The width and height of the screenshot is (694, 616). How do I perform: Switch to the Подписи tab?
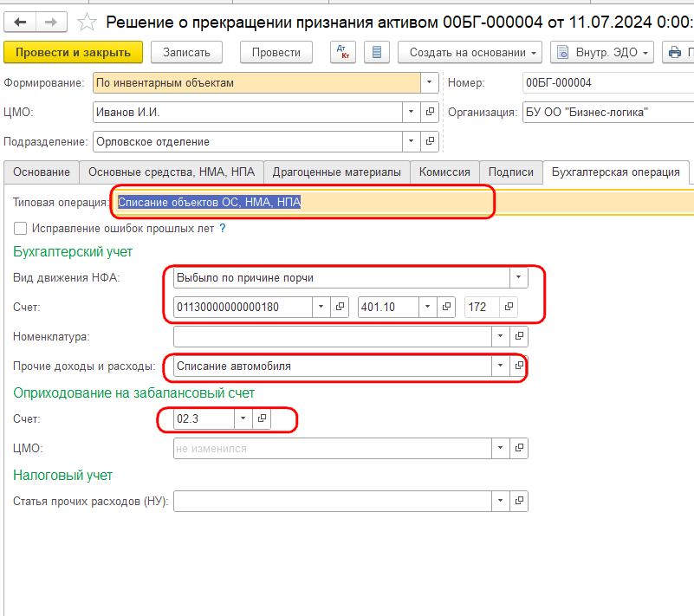[511, 172]
